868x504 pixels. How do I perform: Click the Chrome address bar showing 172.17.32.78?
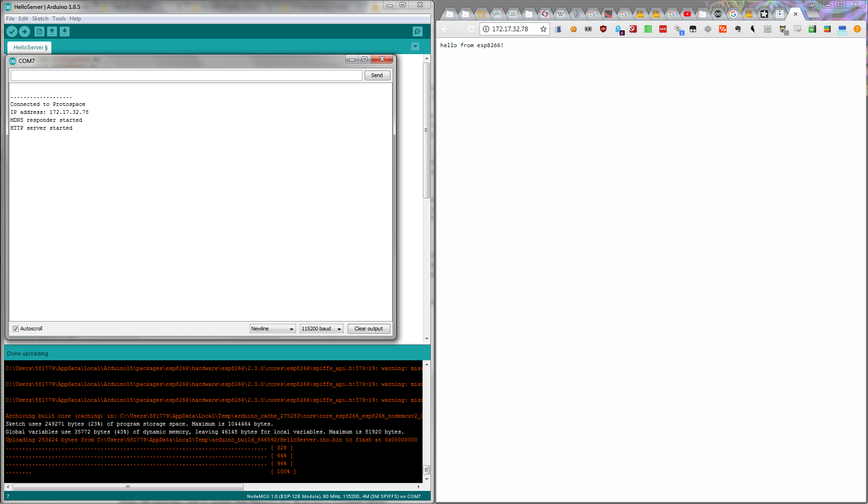[515, 29]
